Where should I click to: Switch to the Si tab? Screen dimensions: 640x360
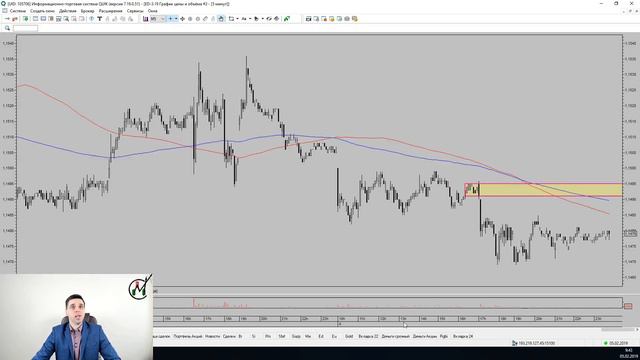pos(253,336)
